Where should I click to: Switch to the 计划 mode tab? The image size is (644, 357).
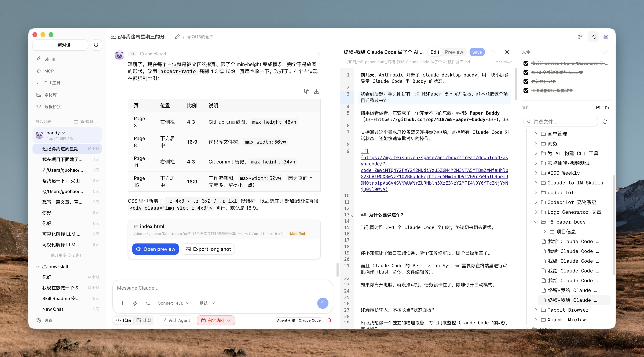tap(144, 320)
